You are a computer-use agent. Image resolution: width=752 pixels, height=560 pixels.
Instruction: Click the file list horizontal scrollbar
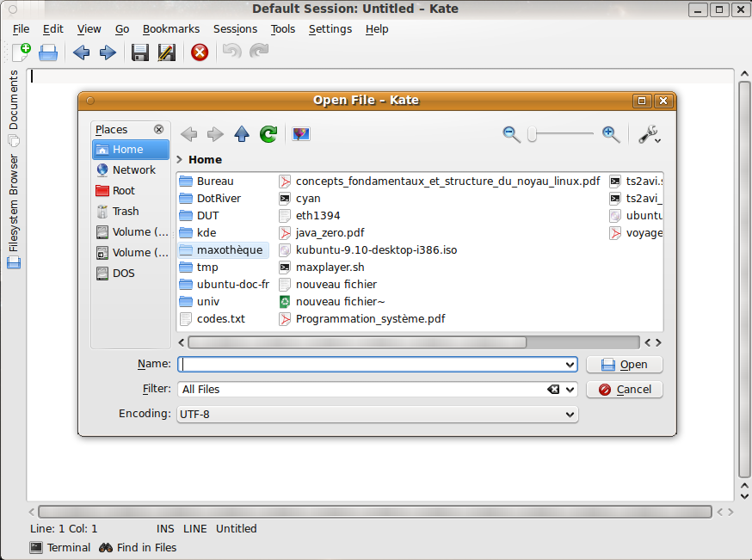[x=357, y=342]
